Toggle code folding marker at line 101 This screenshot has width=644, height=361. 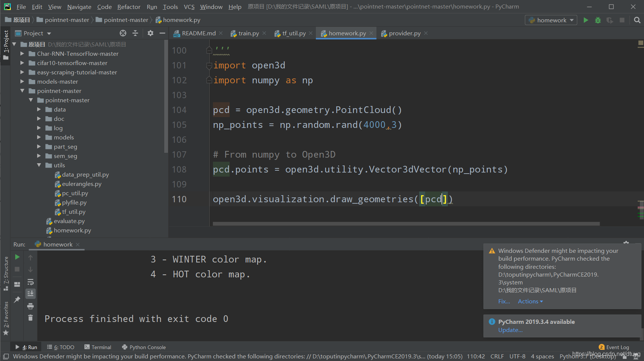[x=209, y=65]
